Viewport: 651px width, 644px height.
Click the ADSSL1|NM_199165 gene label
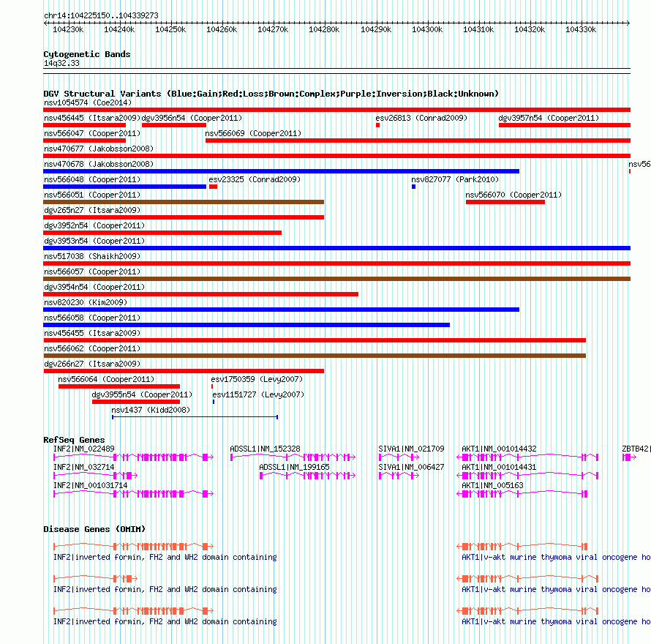click(x=294, y=467)
